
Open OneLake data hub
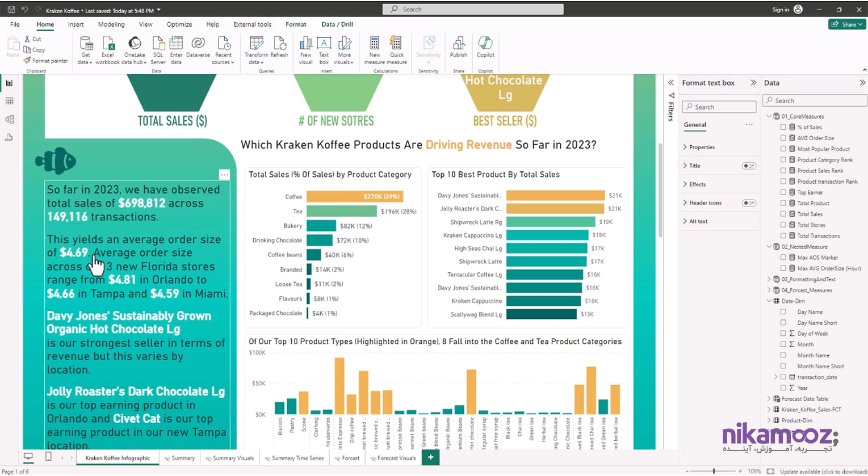point(135,50)
